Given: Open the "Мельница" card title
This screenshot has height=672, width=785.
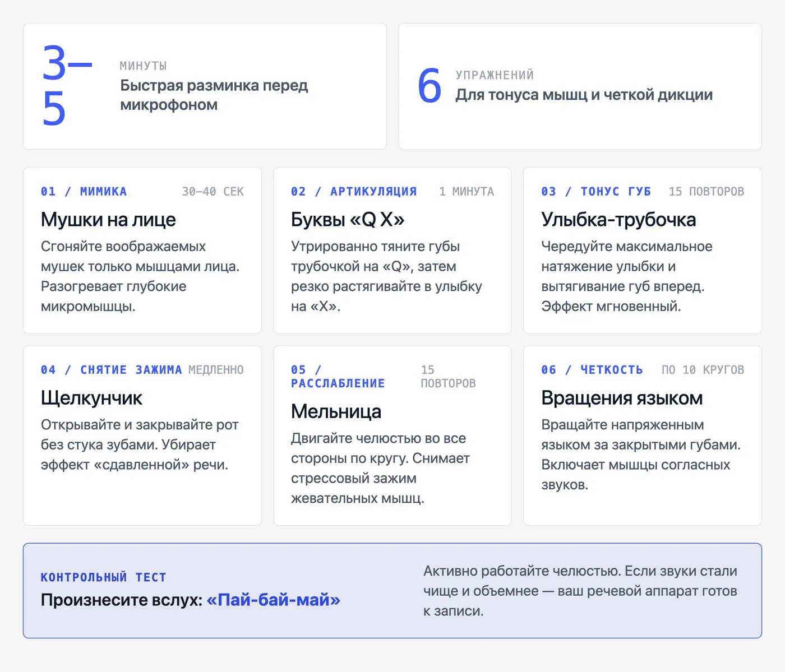Looking at the screenshot, I should pos(336,411).
